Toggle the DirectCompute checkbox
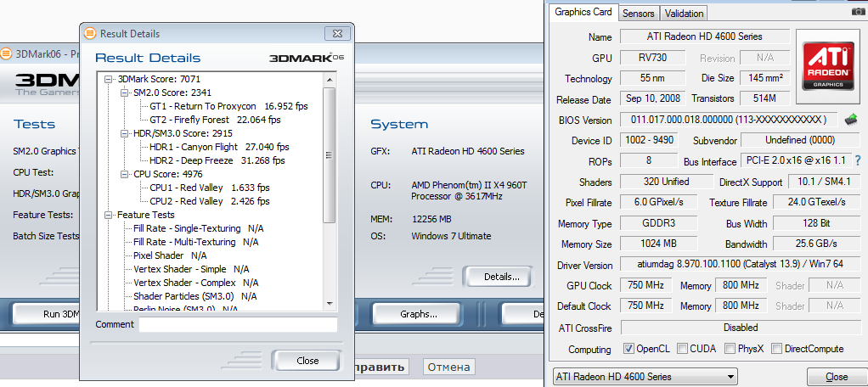The height and width of the screenshot is (387, 868). point(776,349)
